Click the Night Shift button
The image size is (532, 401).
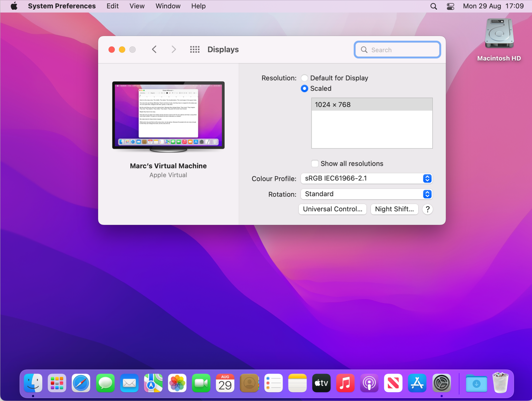[394, 209]
